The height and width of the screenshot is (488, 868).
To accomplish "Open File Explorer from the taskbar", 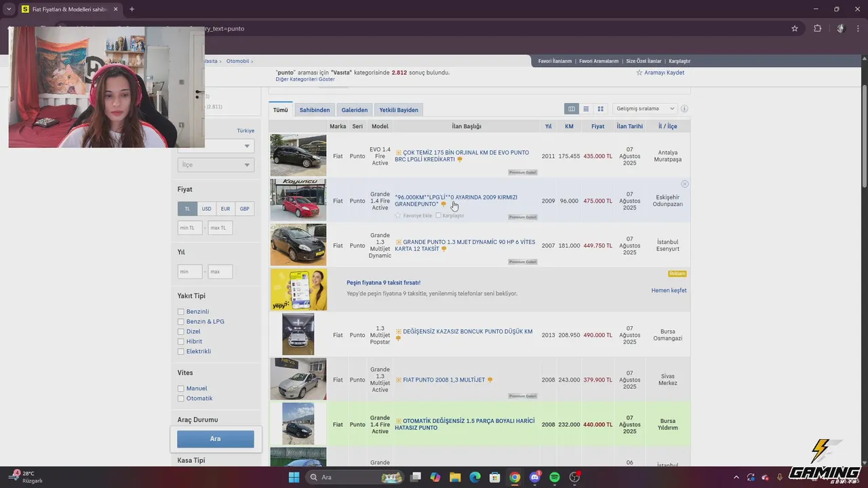I will tap(455, 477).
